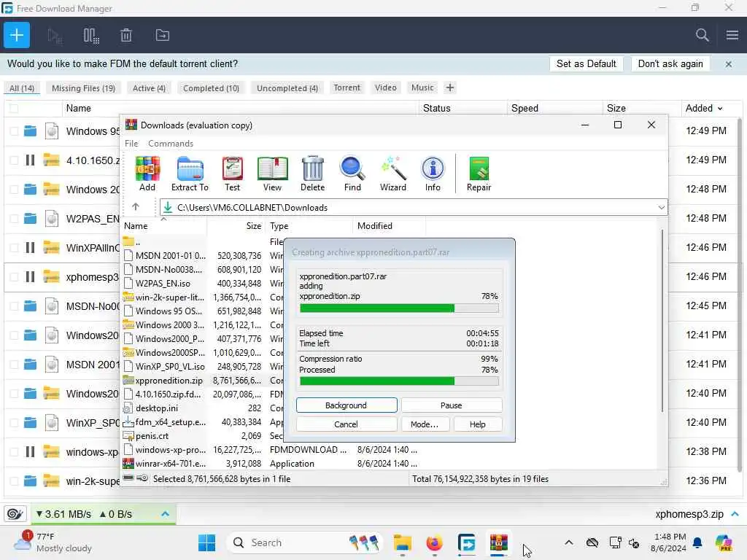The width and height of the screenshot is (747, 560).
Task: Click the WinRAR file list scrollbar
Action: click(662, 321)
